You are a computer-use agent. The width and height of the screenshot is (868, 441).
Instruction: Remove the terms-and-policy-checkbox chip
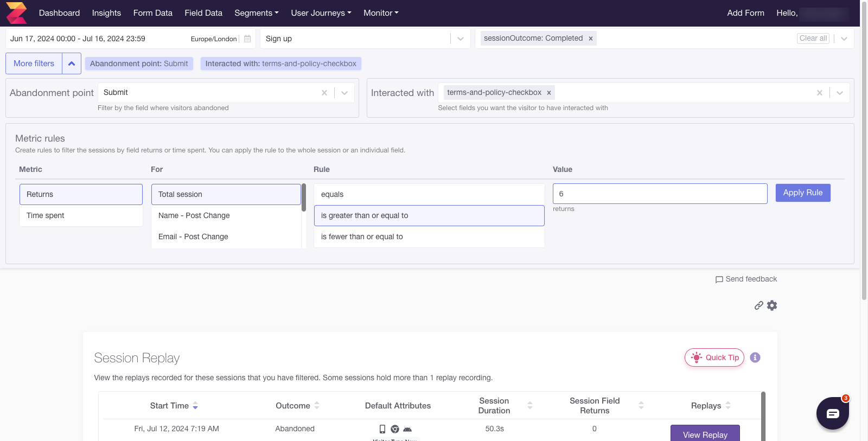pyautogui.click(x=549, y=93)
